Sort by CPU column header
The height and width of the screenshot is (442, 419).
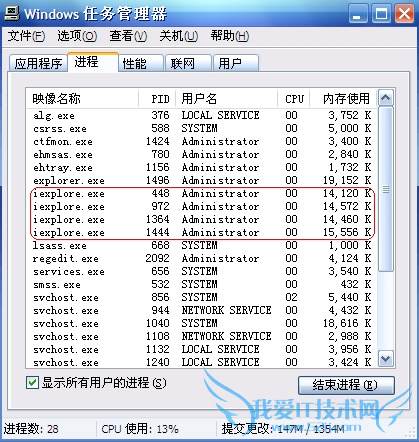pyautogui.click(x=294, y=99)
